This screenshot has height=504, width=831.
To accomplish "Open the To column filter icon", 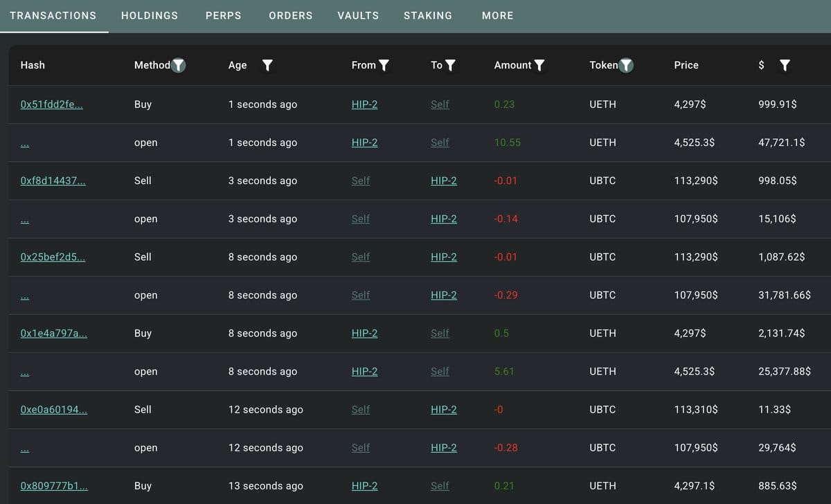I will click(450, 65).
